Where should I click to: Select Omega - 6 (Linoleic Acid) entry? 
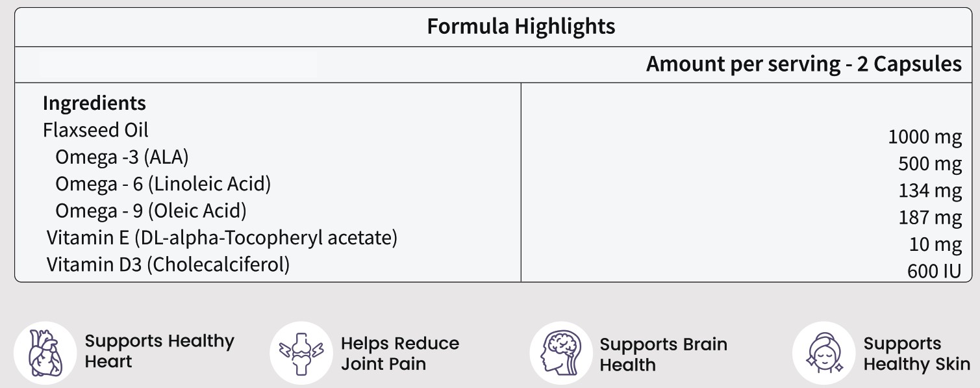point(162,184)
